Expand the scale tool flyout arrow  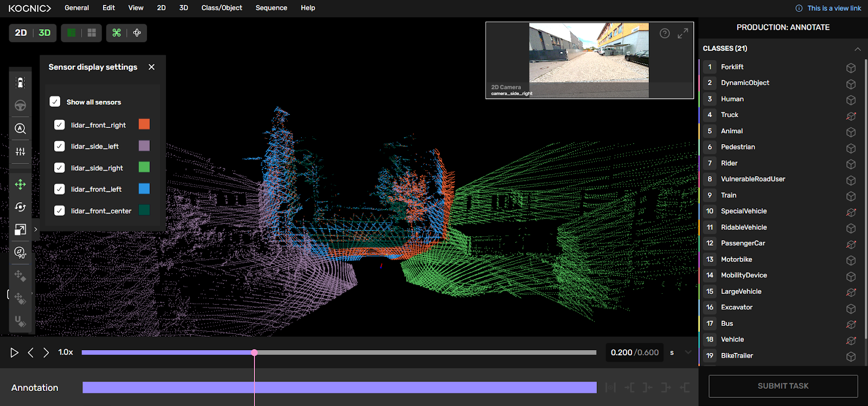[36, 229]
